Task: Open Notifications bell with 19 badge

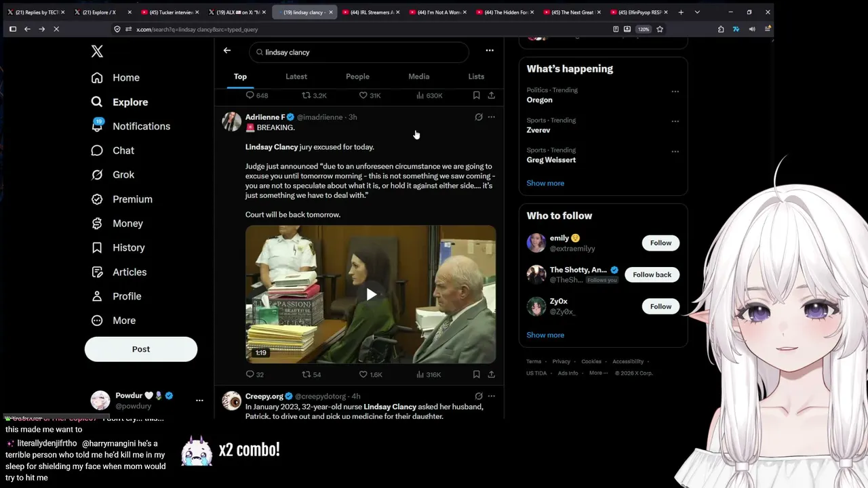Action: click(130, 126)
